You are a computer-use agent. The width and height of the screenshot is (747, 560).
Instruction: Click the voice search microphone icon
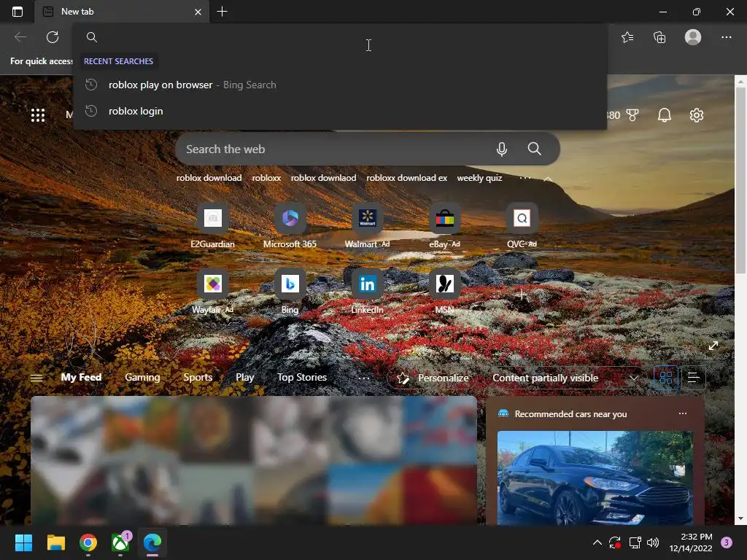501,149
